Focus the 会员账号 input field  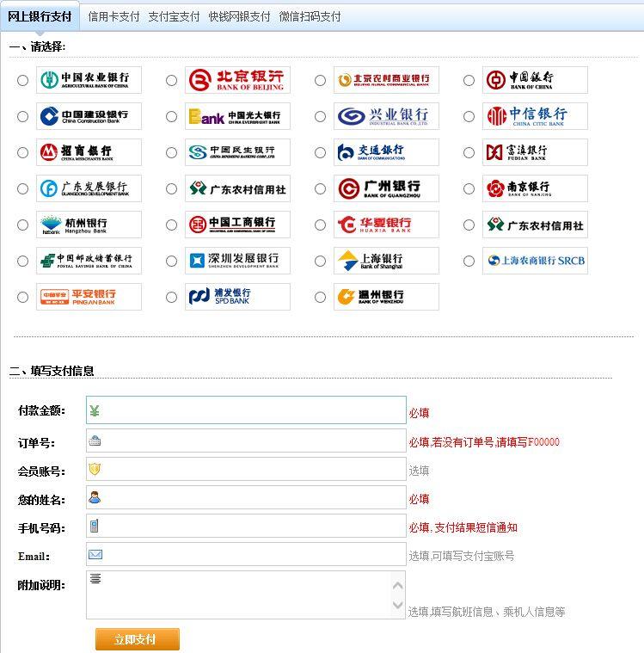coord(246,469)
